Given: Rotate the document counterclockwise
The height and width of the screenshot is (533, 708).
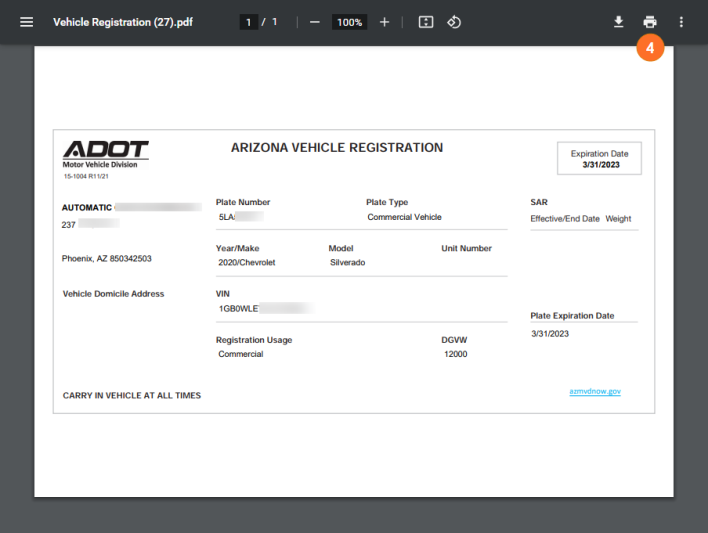Looking at the screenshot, I should coord(454,22).
